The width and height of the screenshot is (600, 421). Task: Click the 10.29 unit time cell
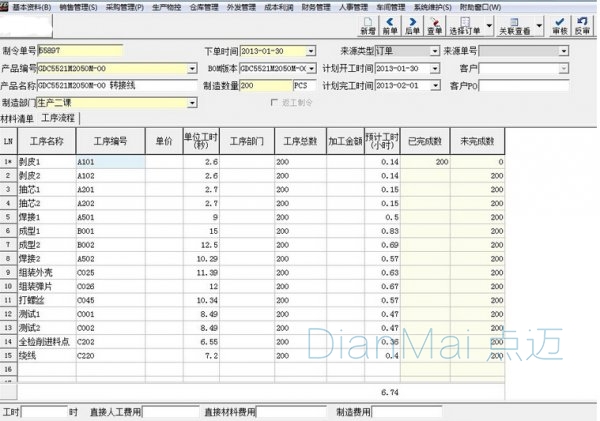tap(201, 259)
